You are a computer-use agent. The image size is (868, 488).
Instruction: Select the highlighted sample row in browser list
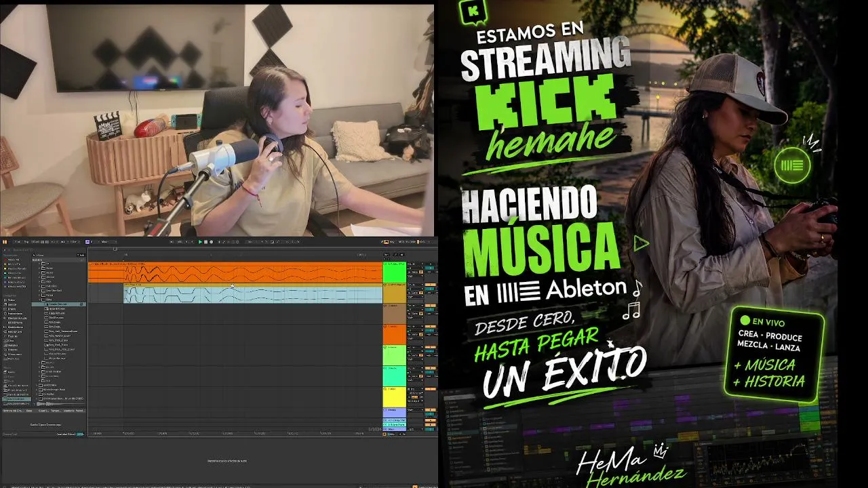(59, 304)
